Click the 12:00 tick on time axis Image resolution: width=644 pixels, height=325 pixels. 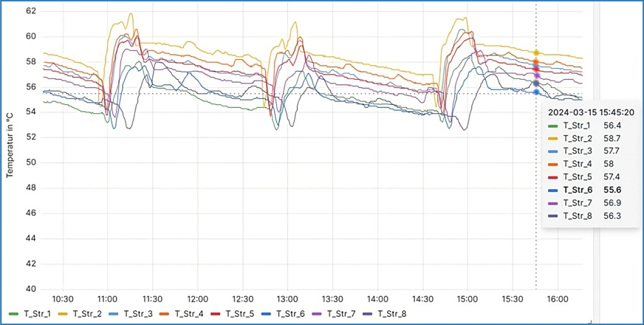(197, 298)
